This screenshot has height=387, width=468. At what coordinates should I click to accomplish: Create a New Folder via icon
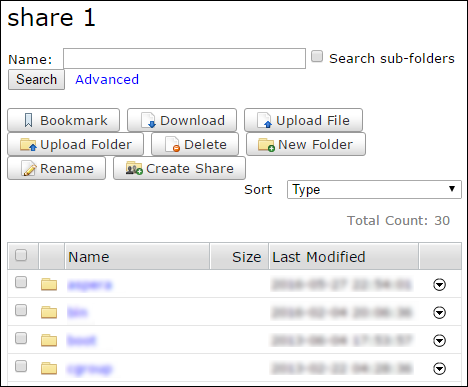pyautogui.click(x=266, y=144)
